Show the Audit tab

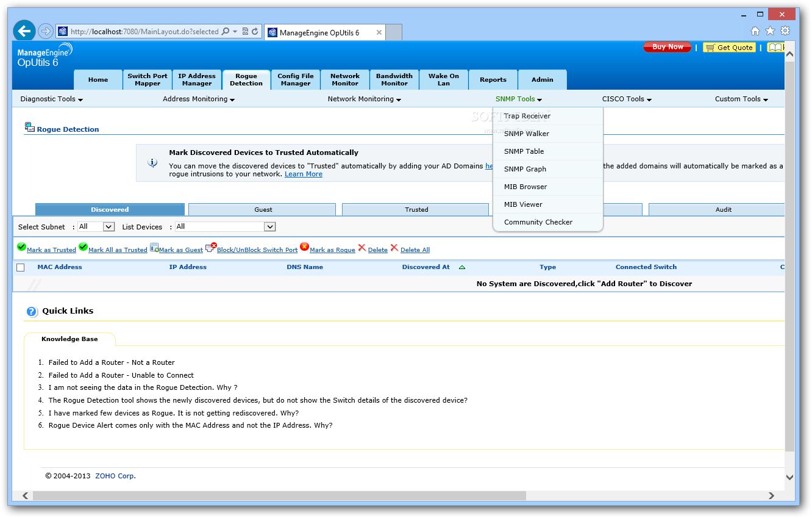click(x=717, y=209)
